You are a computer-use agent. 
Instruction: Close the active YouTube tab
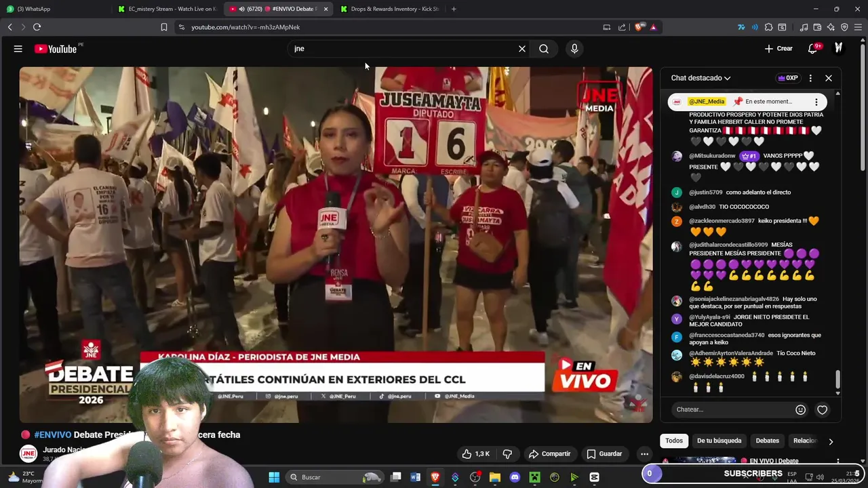click(326, 9)
